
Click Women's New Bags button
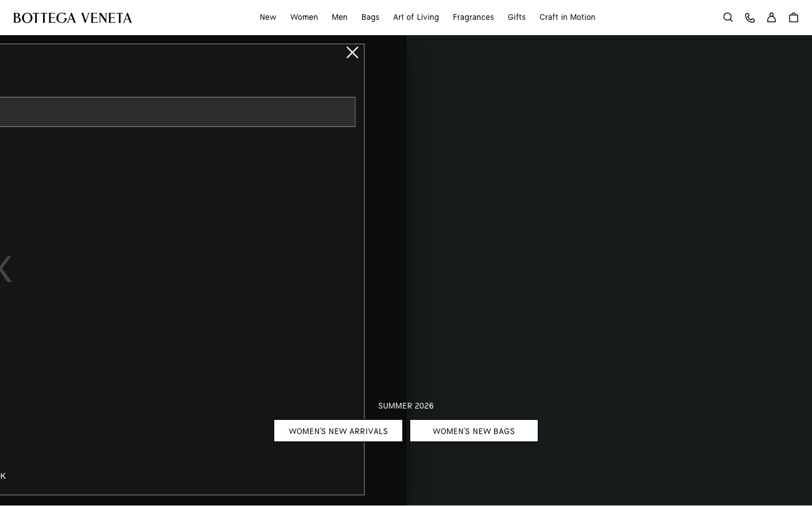pyautogui.click(x=474, y=431)
